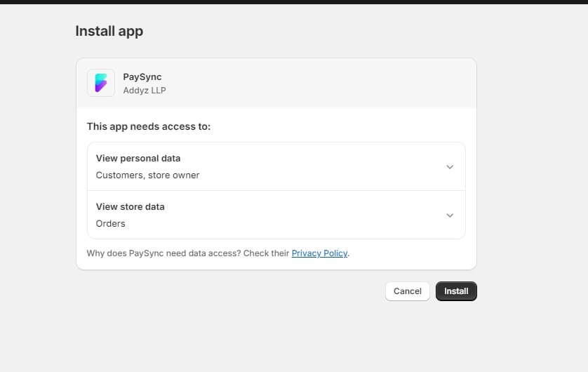Click the PaySync app logo icon

pyautogui.click(x=101, y=83)
